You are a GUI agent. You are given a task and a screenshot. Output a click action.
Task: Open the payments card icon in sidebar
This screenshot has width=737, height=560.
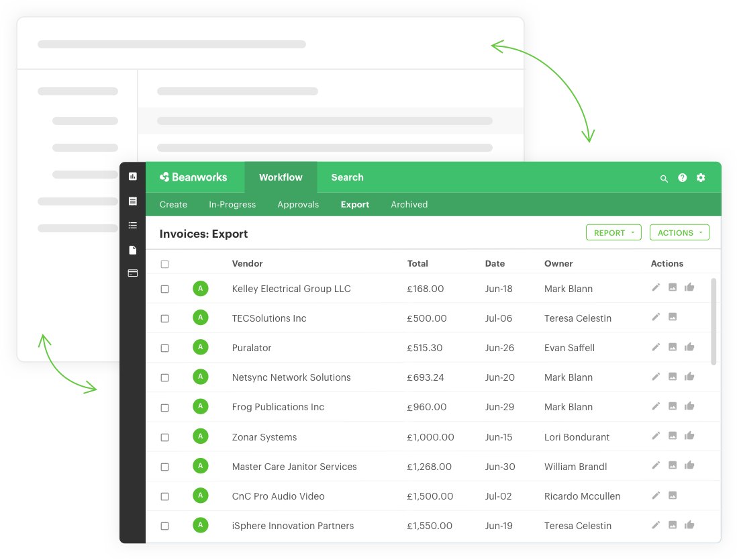click(132, 273)
